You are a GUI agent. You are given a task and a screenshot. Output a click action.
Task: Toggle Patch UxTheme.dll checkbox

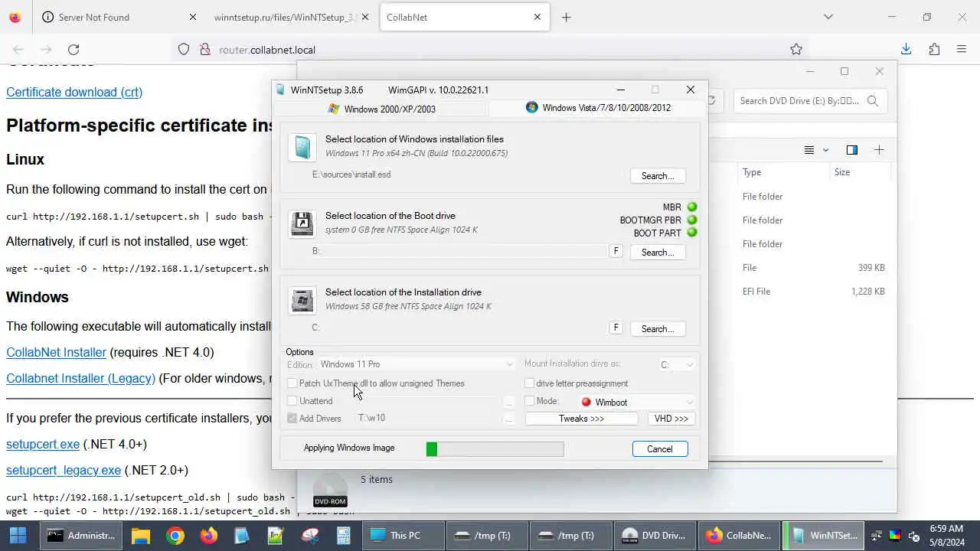tap(292, 383)
